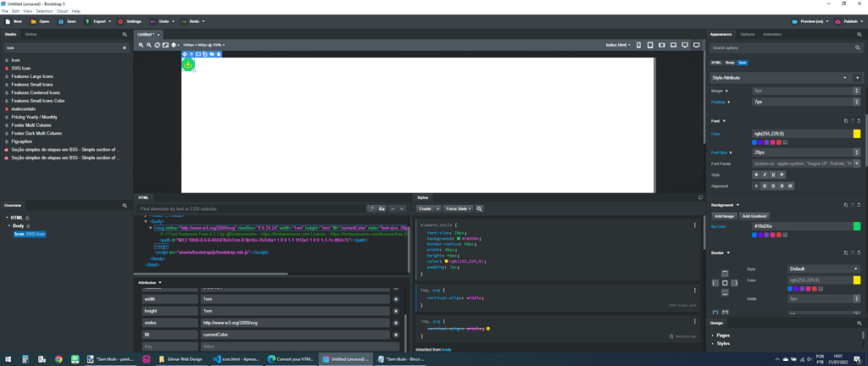Open the Force State dropdown
868x366 pixels.
(458, 209)
